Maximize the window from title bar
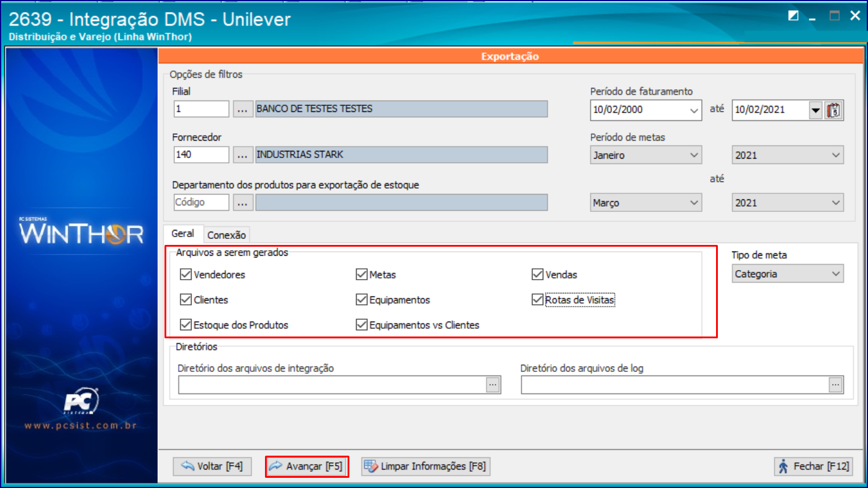The height and width of the screenshot is (488, 868). coord(834,16)
